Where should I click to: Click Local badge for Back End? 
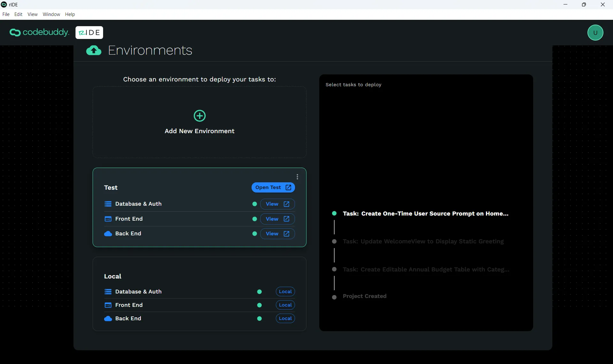(285, 319)
